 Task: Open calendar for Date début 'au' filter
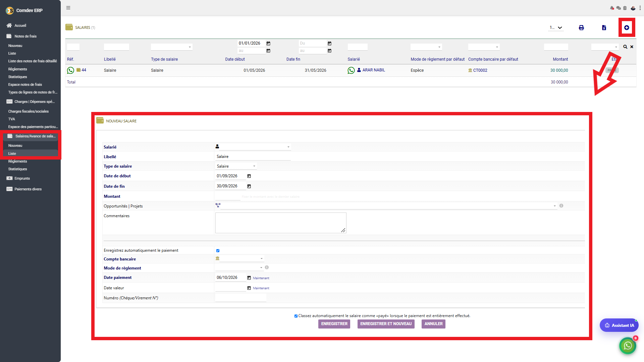coord(268,51)
